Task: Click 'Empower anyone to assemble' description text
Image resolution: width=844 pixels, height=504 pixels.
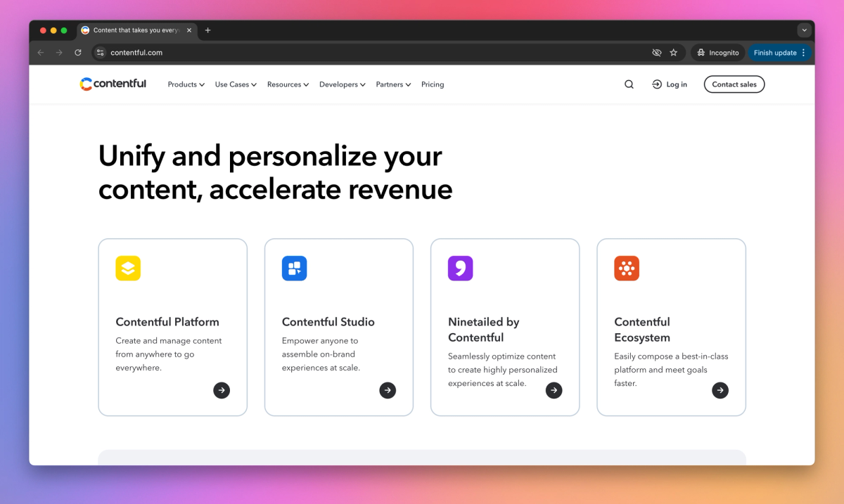Action: [x=321, y=354]
